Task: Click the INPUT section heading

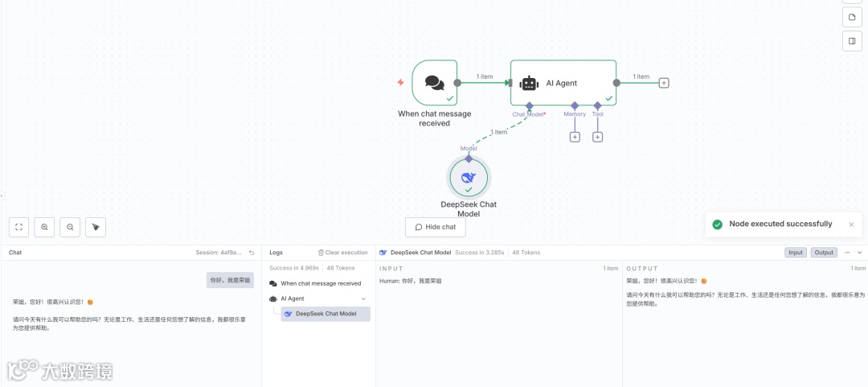Action: (391, 269)
